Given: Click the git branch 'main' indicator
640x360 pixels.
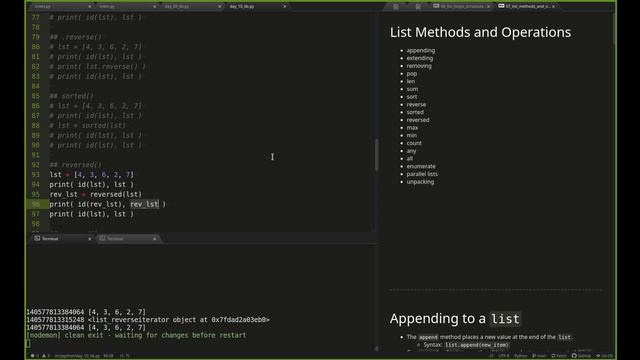Looking at the screenshot, I should click(539, 356).
